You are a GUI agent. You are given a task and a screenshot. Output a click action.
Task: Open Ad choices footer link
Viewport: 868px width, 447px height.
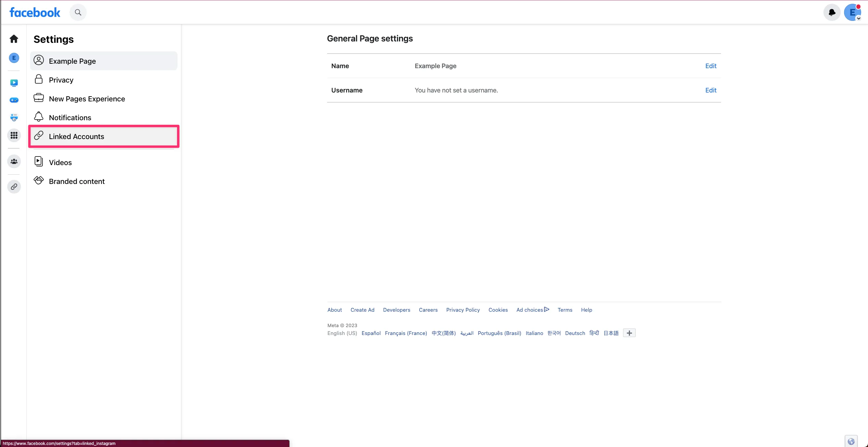[x=533, y=310]
